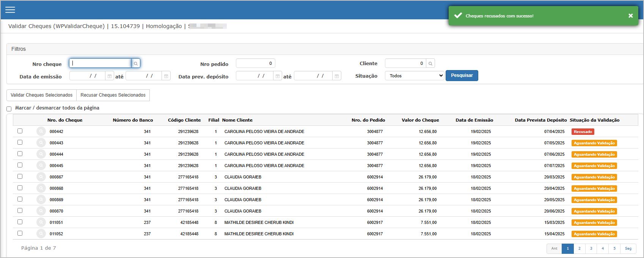Click Data prev. depósito start date field
This screenshot has width=644, height=258.
(x=254, y=76)
